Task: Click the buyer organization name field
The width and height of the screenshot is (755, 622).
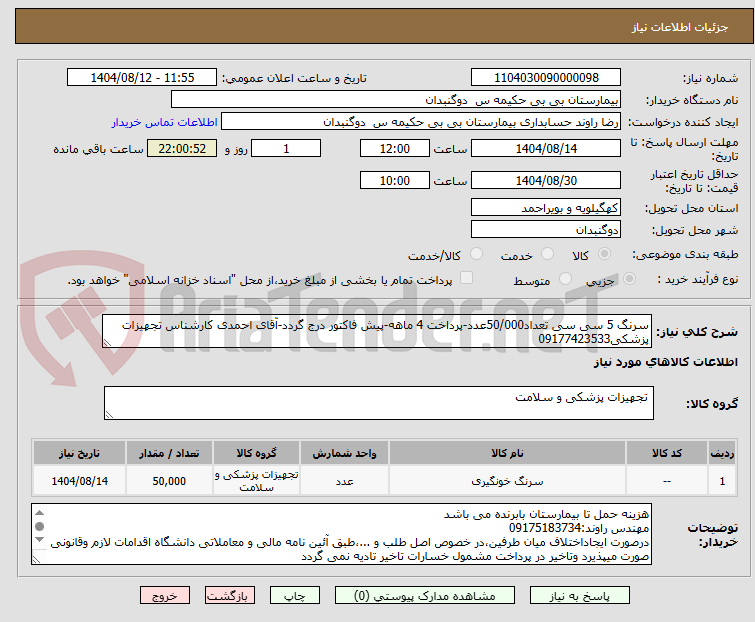Action: 395,100
